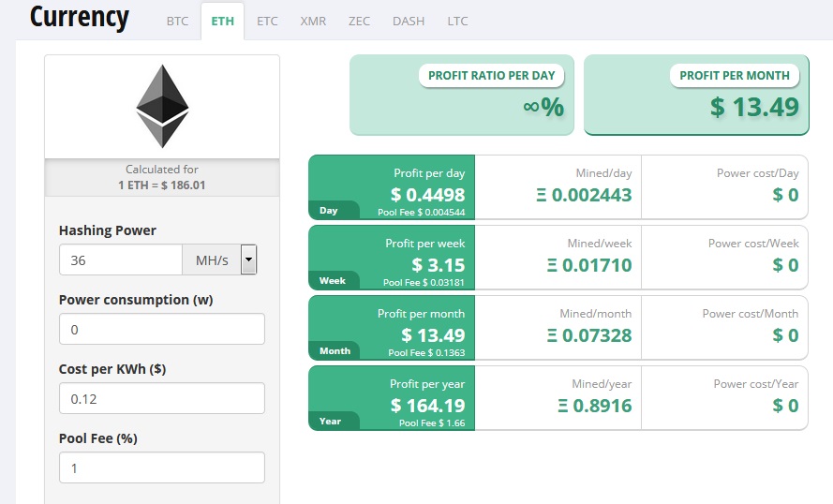Click the Ethereum diamond logo
The width and height of the screenshot is (833, 504).
(162, 106)
